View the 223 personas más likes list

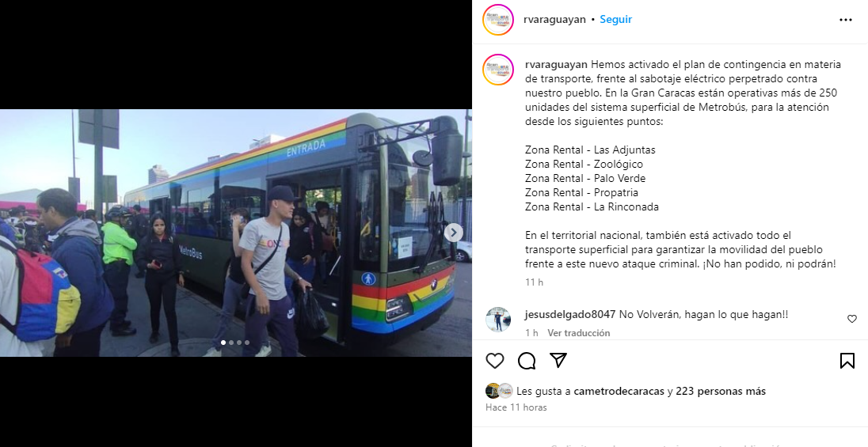[x=721, y=391]
